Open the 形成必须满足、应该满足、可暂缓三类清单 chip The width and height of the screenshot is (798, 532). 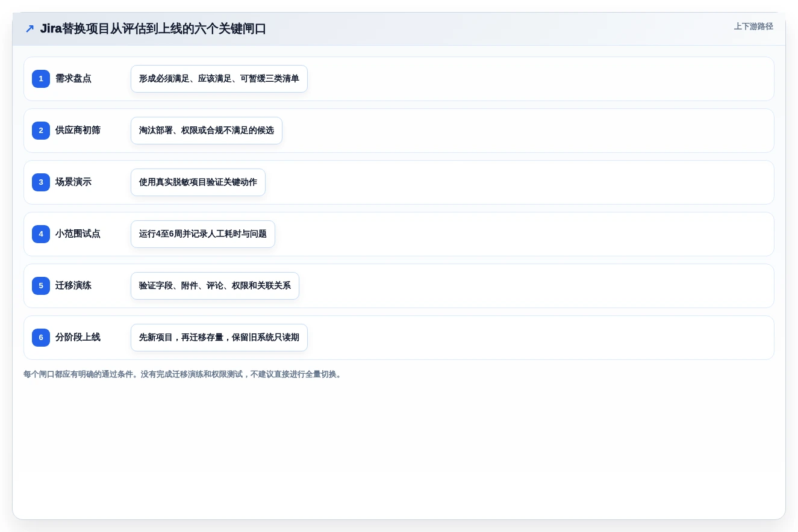[219, 79]
